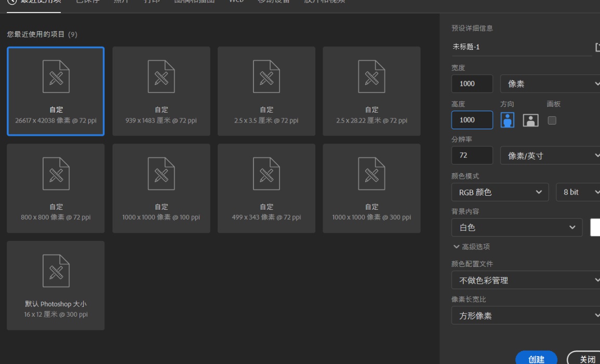Open the 499 x 343 像素 recent preset

click(266, 188)
